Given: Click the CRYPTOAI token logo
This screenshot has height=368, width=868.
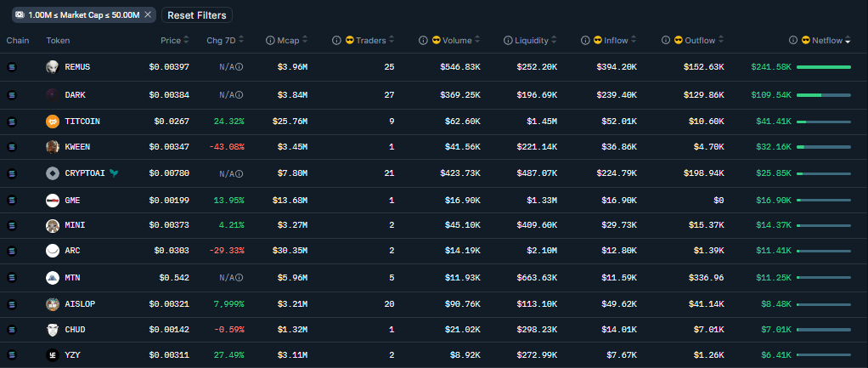Looking at the screenshot, I should tap(52, 173).
